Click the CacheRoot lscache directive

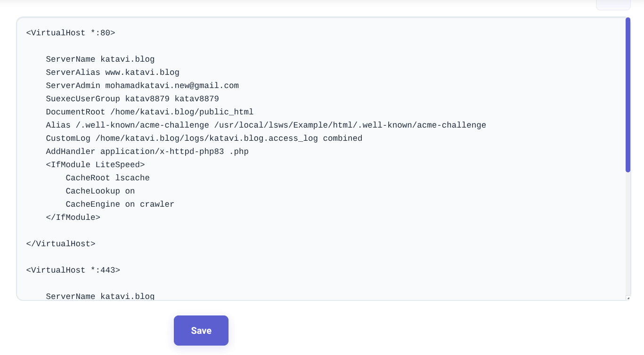(x=107, y=178)
